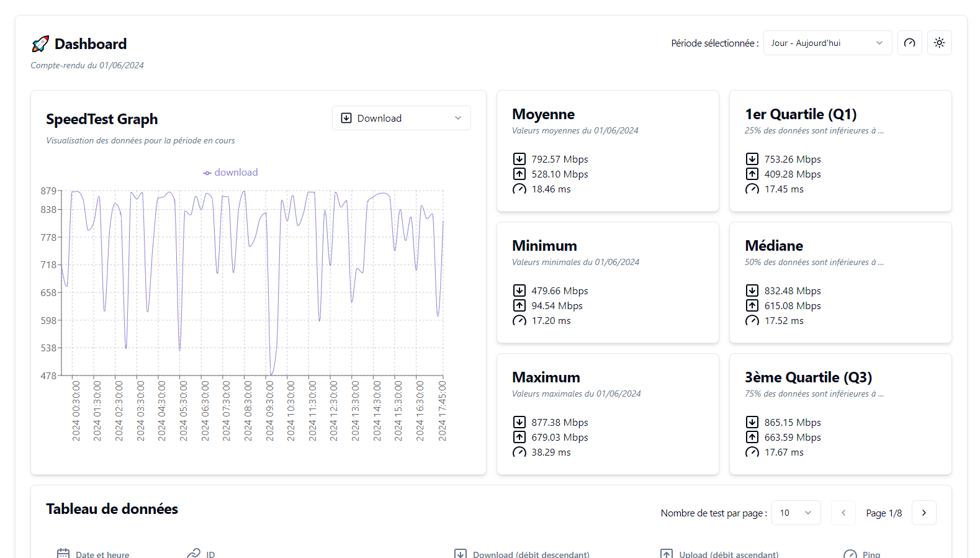This screenshot has height=558, width=980.
Task: Click the '479.66 Mbps' minimum download value
Action: pos(560,290)
